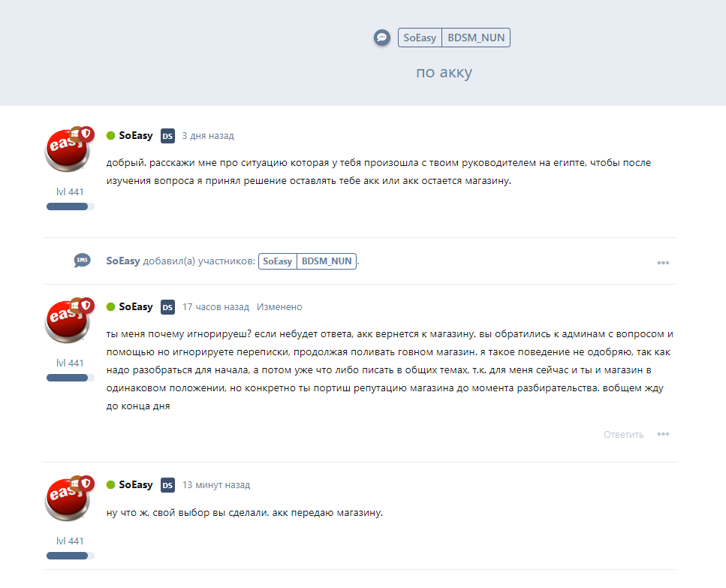Viewport: 726px width, 588px height.
Task: Click 'Ответить' to reply to message
Action: 623,434
